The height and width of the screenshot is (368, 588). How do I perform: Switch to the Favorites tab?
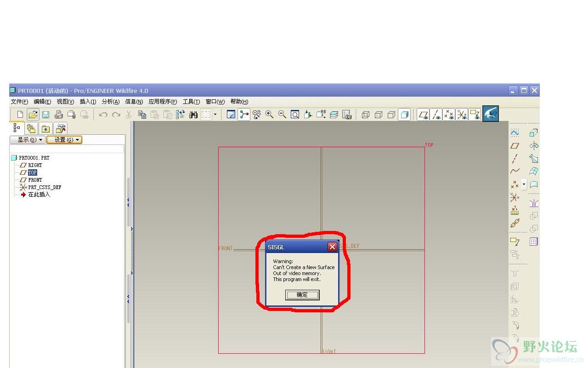click(45, 128)
